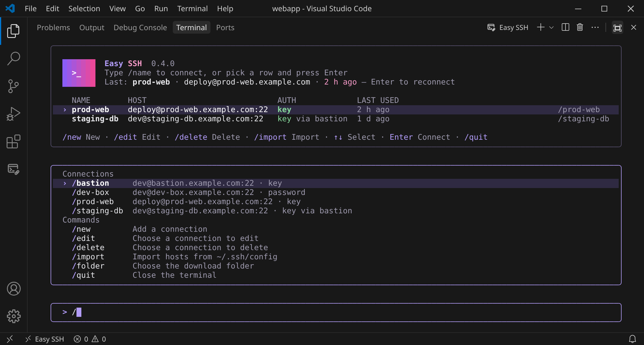Open errors and warnings status indicator
This screenshot has height=345, width=644.
pos(90,339)
